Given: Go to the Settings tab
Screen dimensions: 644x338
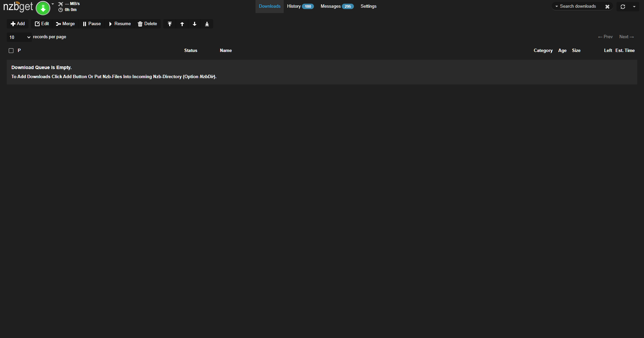Looking at the screenshot, I should pos(368,6).
